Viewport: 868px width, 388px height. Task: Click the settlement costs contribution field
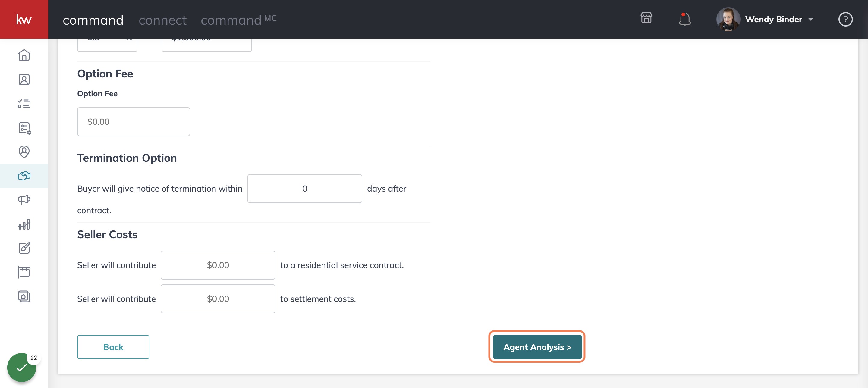[x=218, y=299]
